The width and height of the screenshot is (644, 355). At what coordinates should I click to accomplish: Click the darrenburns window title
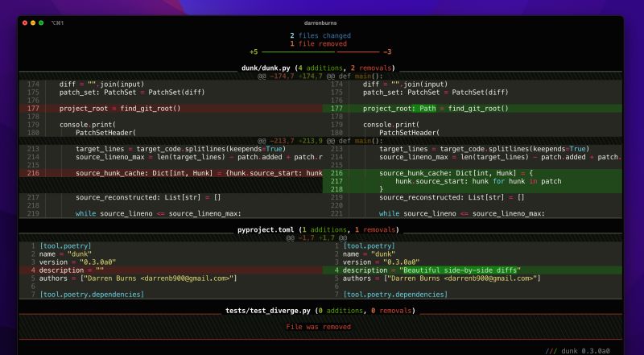(320, 23)
